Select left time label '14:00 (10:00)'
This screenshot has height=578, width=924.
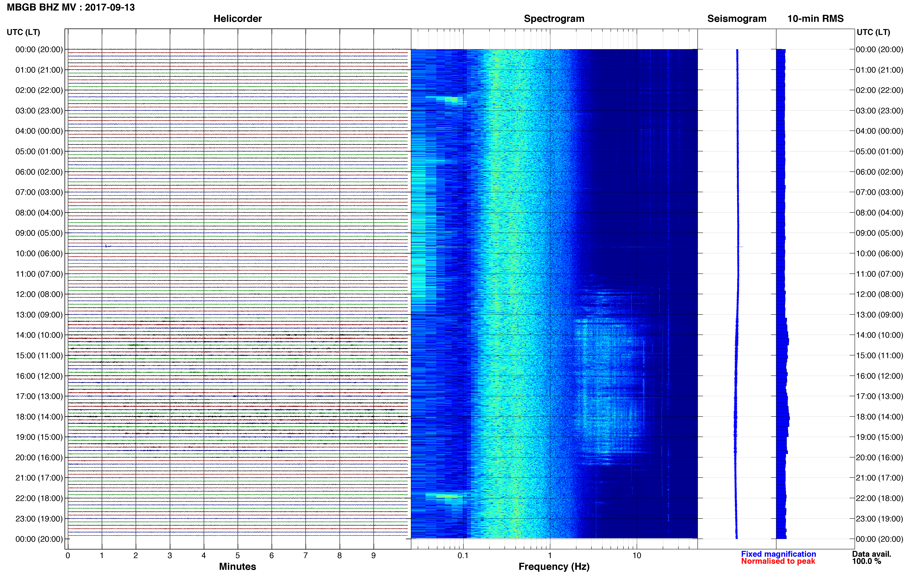pos(39,335)
